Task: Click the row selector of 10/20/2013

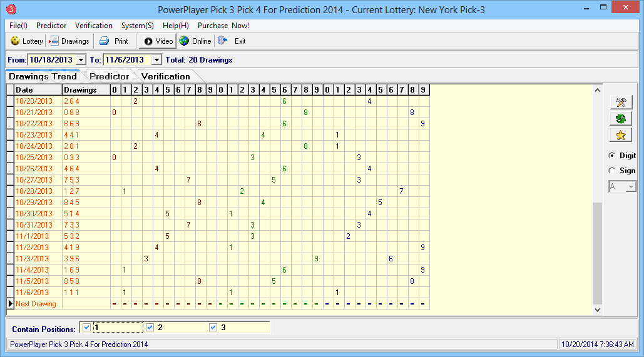Action: pyautogui.click(x=10, y=101)
